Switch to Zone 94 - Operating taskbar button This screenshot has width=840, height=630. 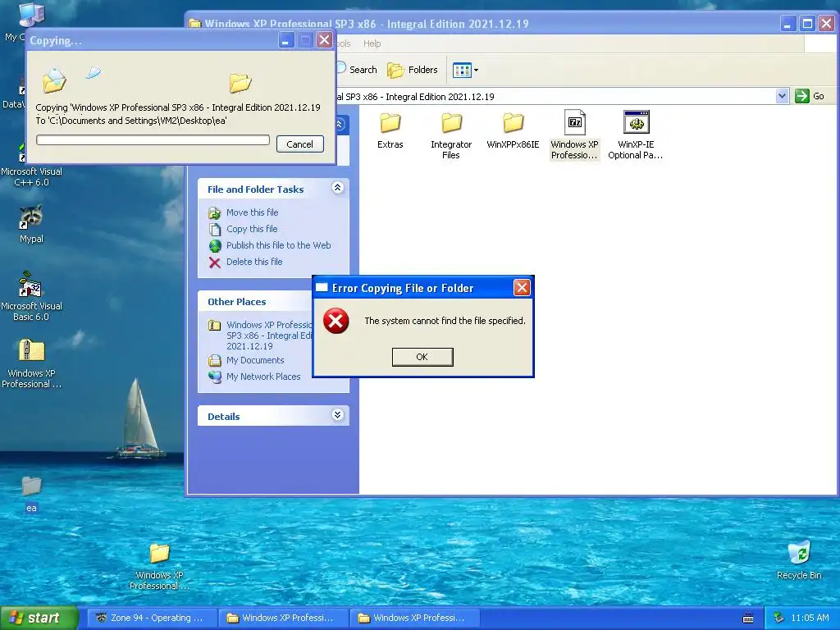(151, 618)
